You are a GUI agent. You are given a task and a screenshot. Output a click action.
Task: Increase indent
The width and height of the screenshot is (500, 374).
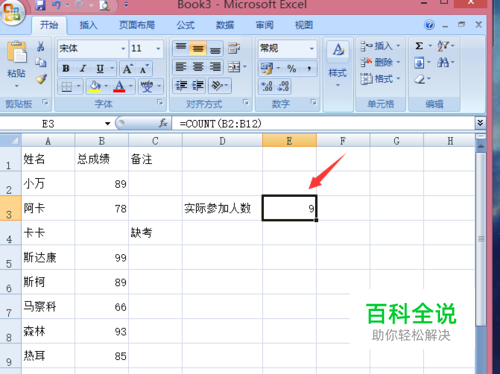pyautogui.click(x=198, y=86)
